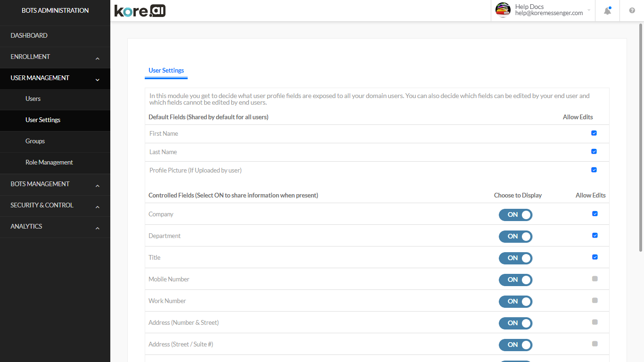Toggle the Mobile Number display switch

[x=515, y=280]
